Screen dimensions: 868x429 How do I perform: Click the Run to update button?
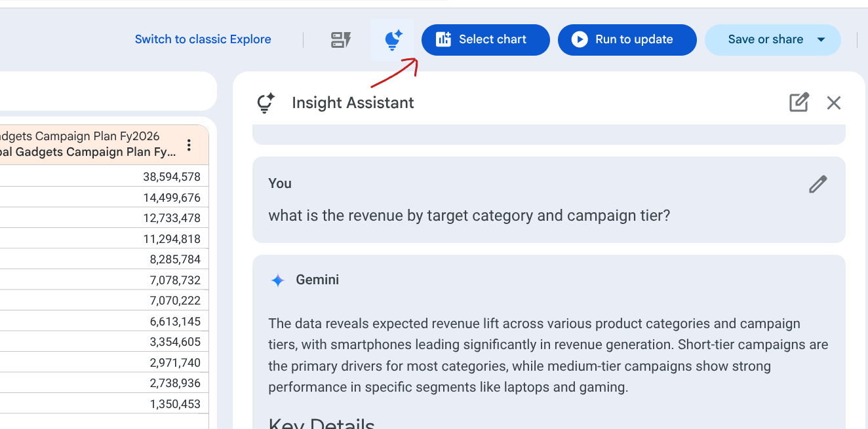pos(627,40)
